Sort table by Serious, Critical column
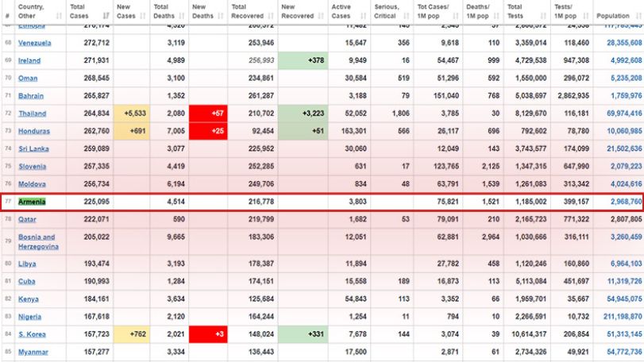644x362 pixels. click(391, 11)
